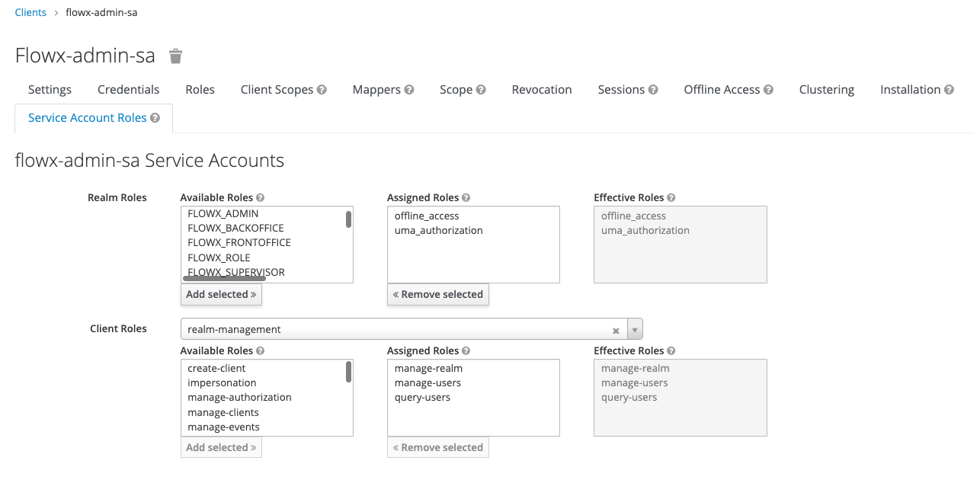980x480 pixels.
Task: Show help for Realm Roles Assigned Roles
Action: click(x=466, y=197)
